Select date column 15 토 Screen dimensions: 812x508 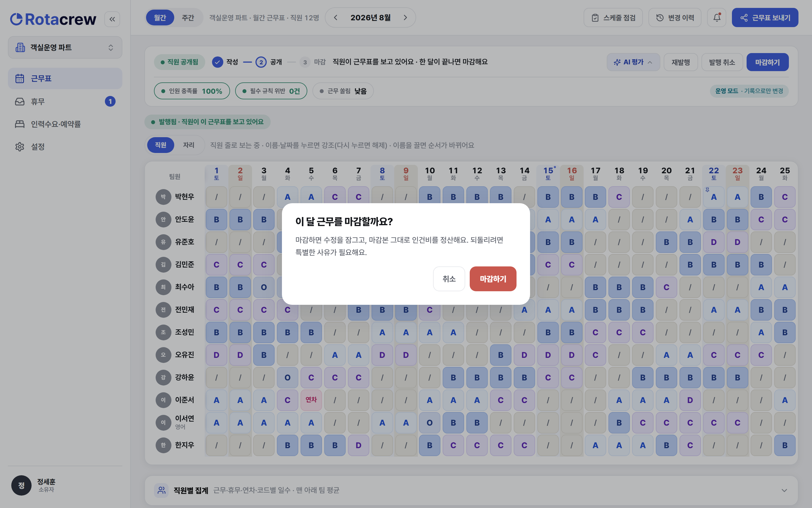548,174
